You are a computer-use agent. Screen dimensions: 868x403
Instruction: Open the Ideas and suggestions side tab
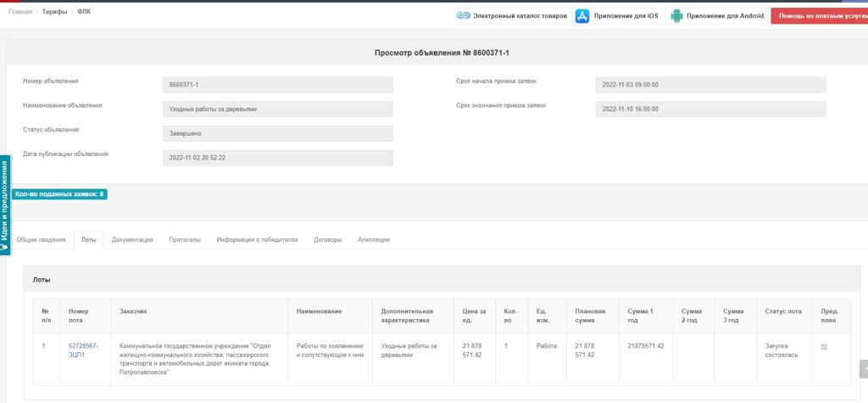click(x=5, y=204)
